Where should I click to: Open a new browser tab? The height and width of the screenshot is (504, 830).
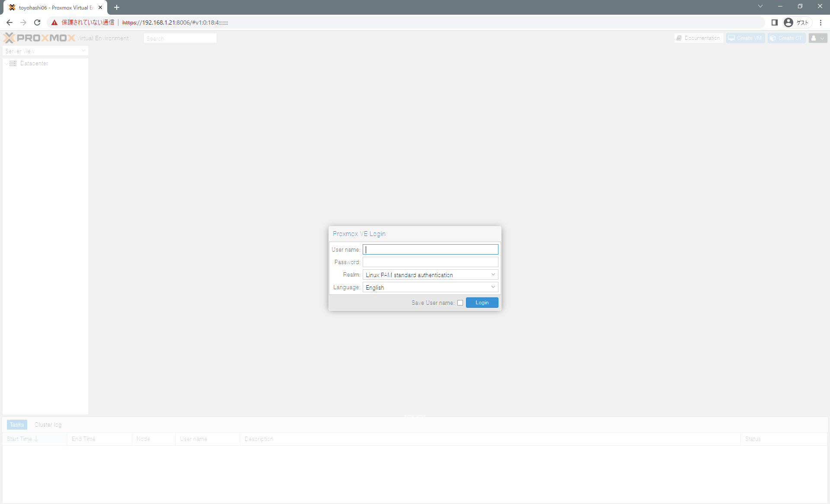(x=117, y=7)
